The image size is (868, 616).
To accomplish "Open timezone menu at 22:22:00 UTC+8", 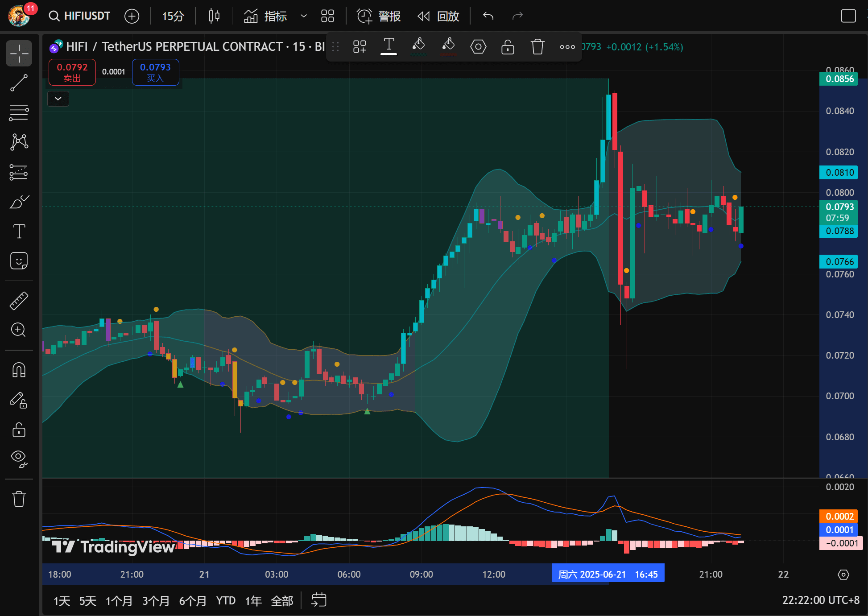I will [821, 600].
